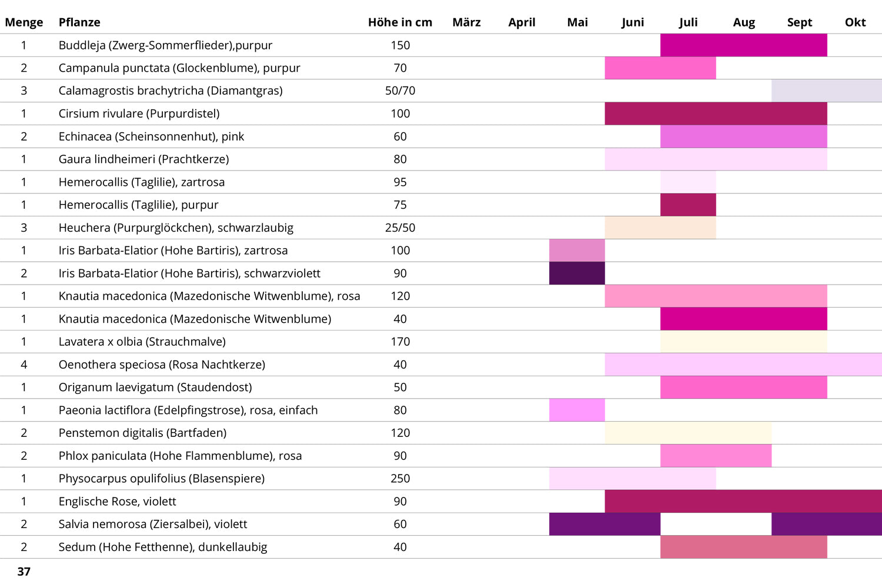Click the Lavatera cream-colored bloom bar

[743, 342]
